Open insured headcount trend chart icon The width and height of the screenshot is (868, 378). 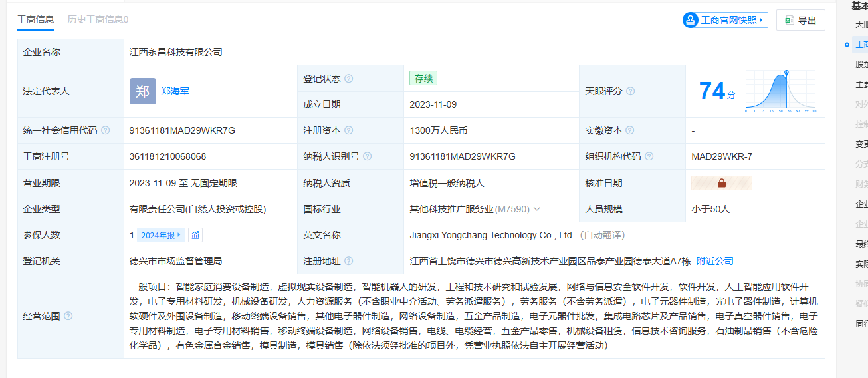point(195,235)
